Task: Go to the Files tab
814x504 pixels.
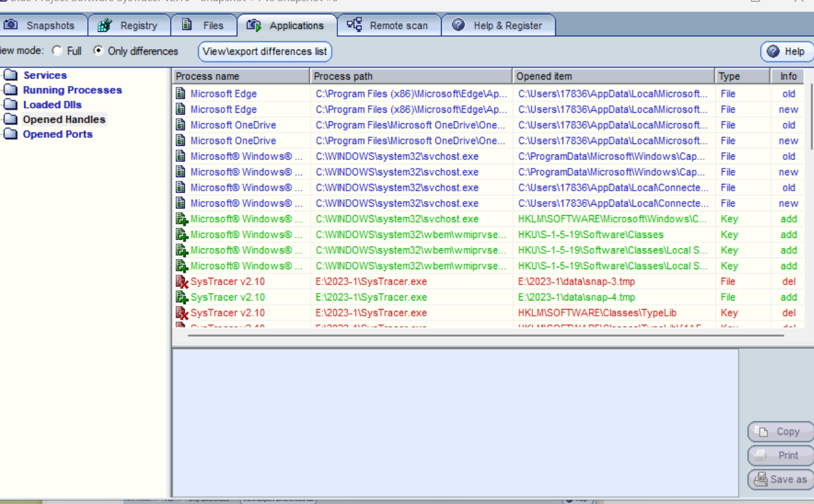Action: point(204,26)
